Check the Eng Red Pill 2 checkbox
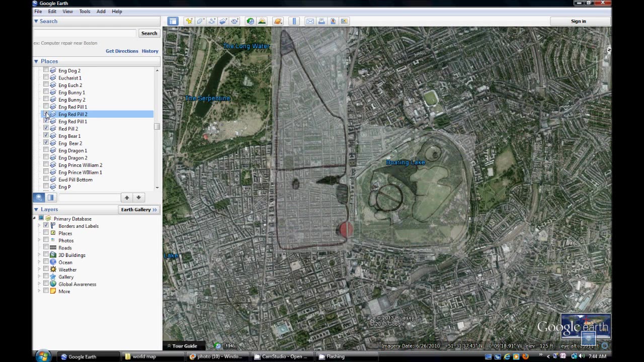This screenshot has width=644, height=362. (x=46, y=114)
